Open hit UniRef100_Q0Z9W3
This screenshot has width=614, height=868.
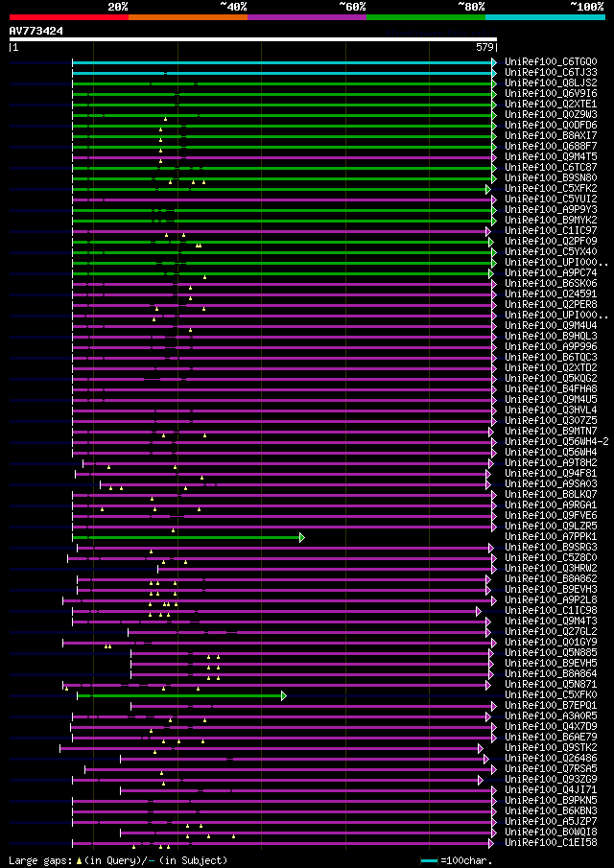[551, 114]
